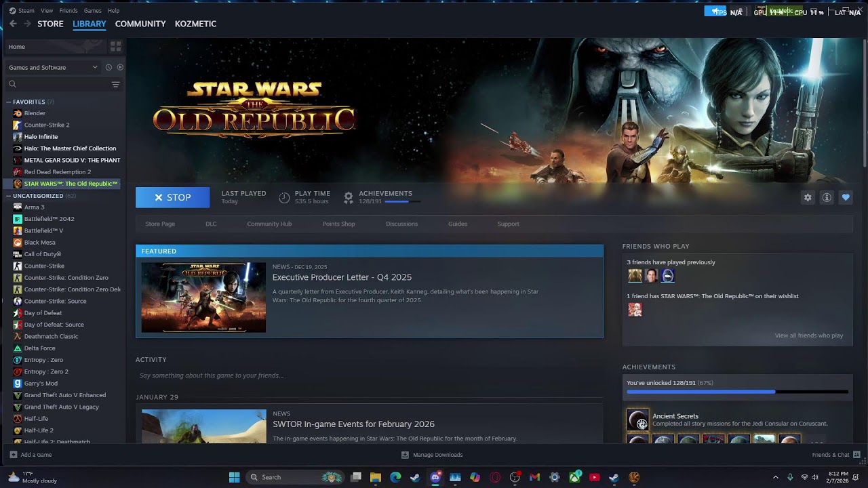This screenshot has width=868, height=488.
Task: Open Manage Downloads
Action: pos(432,455)
